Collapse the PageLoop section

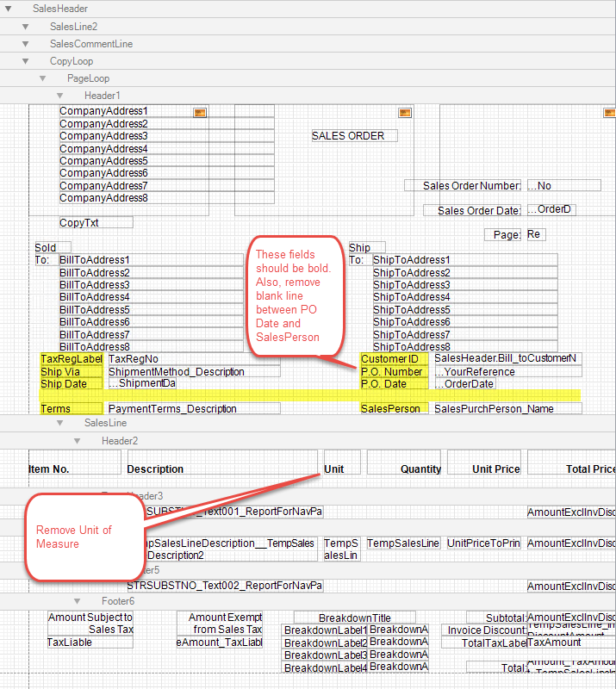click(x=43, y=78)
